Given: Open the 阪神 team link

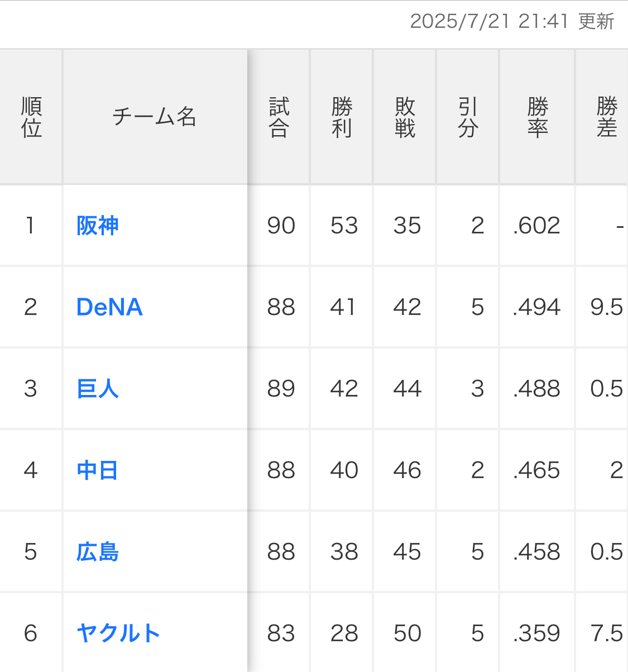Looking at the screenshot, I should tap(98, 226).
